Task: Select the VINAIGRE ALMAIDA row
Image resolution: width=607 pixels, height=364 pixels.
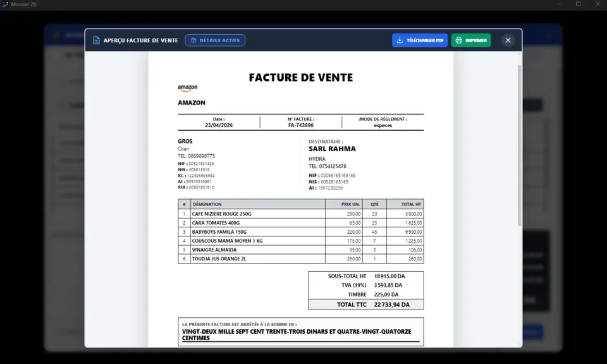Action: click(x=301, y=250)
